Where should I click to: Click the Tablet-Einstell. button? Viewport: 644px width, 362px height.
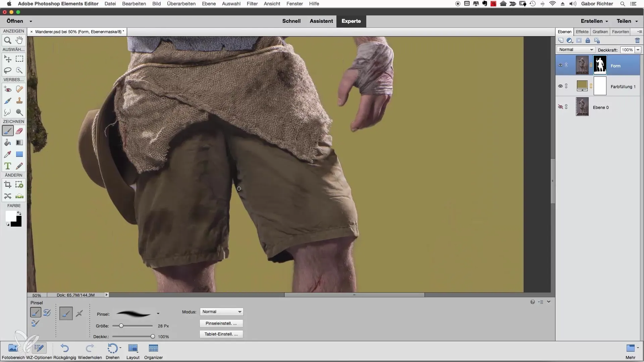pyautogui.click(x=221, y=334)
